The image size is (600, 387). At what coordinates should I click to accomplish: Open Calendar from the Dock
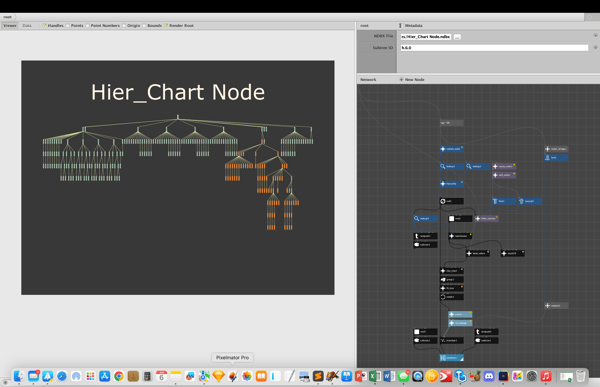point(161,376)
